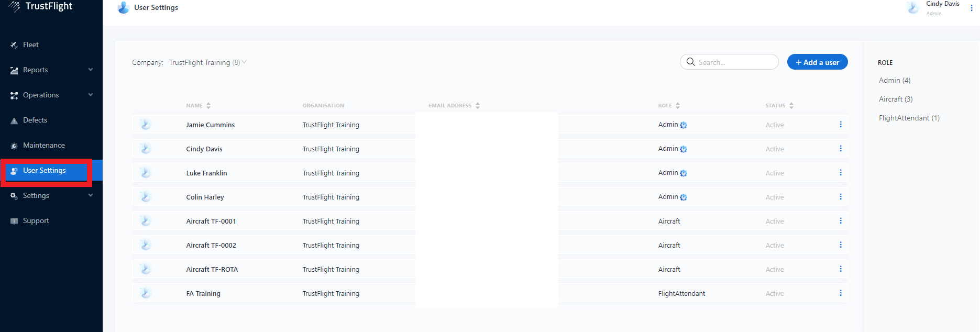980x332 pixels.
Task: Click the Search input field
Action: click(x=734, y=62)
